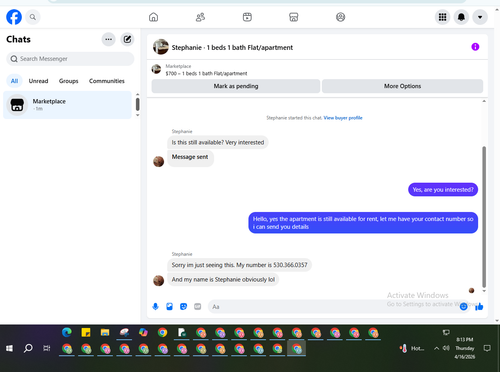This screenshot has height=372, width=500.
Task: Select the Communities chats tab
Action: click(107, 81)
